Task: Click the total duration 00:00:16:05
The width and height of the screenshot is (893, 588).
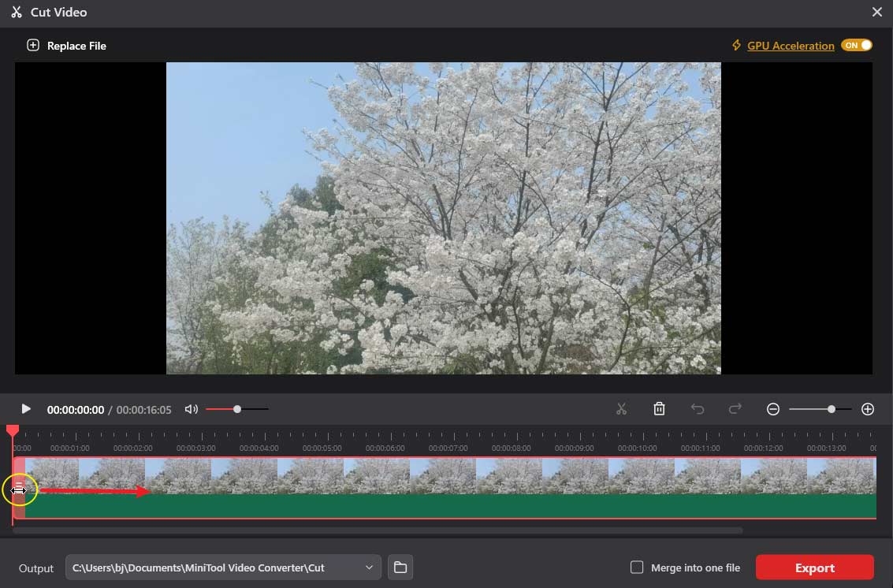Action: coord(143,410)
